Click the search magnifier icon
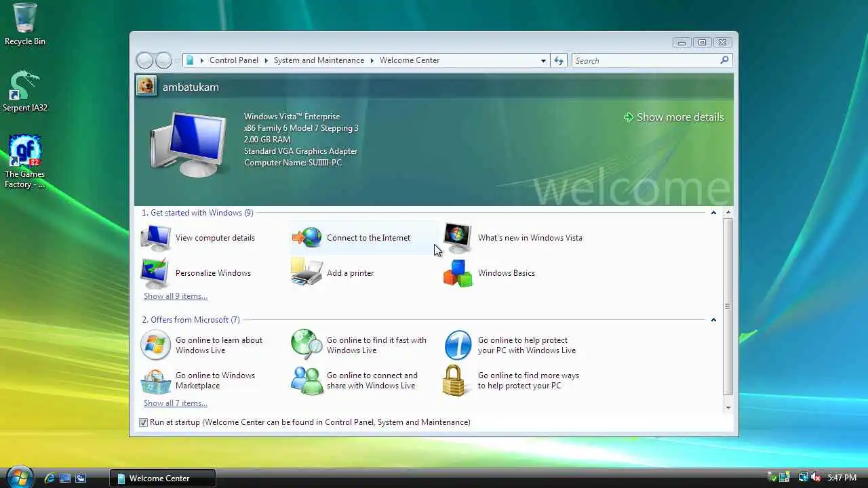Image resolution: width=868 pixels, height=488 pixels. (724, 60)
